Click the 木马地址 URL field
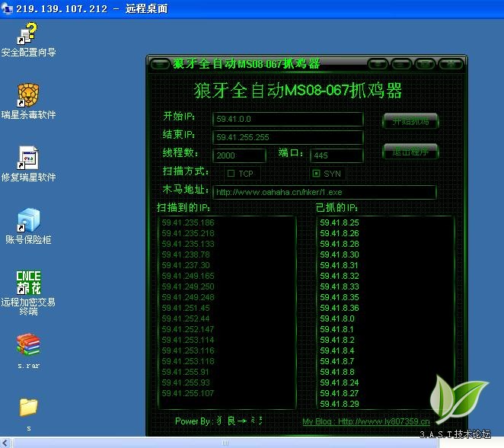Image resolution: width=504 pixels, height=448 pixels. coord(324,193)
